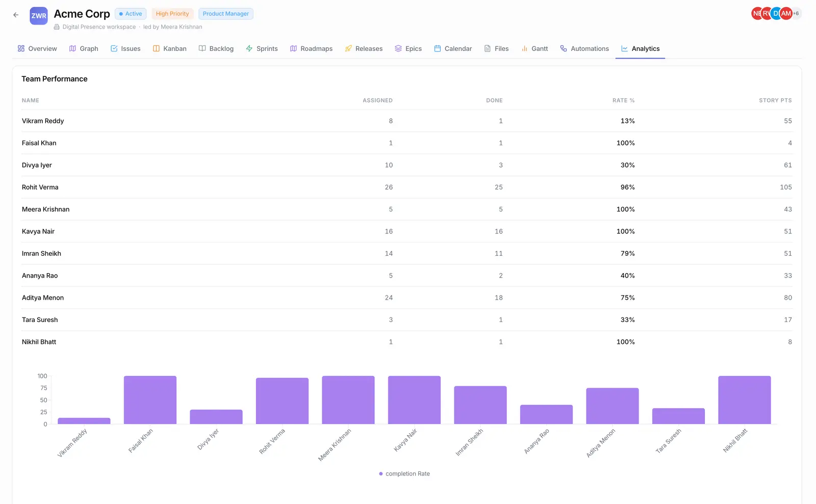
Task: Select the Aditya Menon row name
Action: [43, 298]
